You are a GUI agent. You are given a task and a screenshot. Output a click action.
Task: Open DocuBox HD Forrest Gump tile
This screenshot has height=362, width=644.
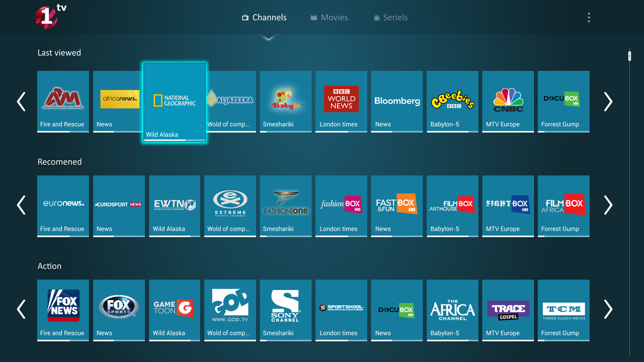click(x=564, y=102)
